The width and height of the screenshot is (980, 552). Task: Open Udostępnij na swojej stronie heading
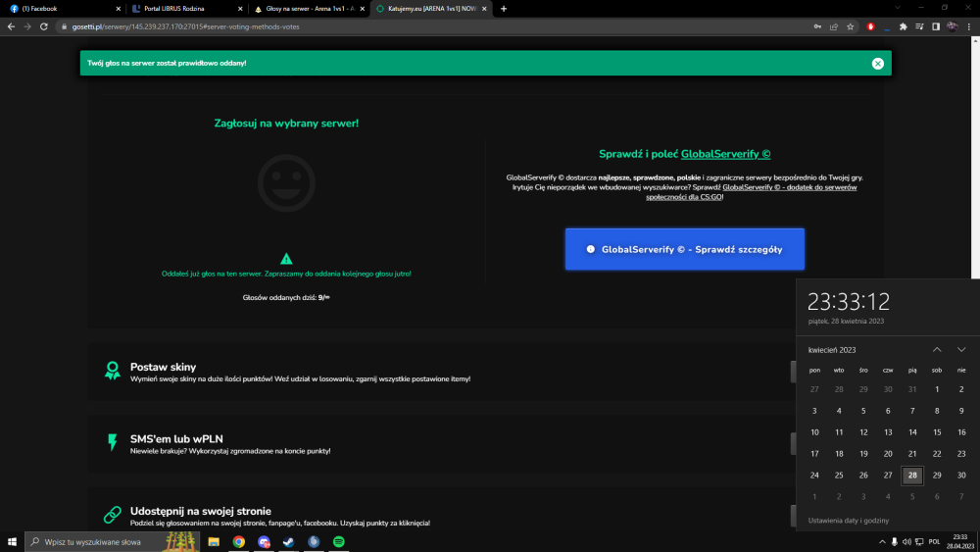[201, 511]
